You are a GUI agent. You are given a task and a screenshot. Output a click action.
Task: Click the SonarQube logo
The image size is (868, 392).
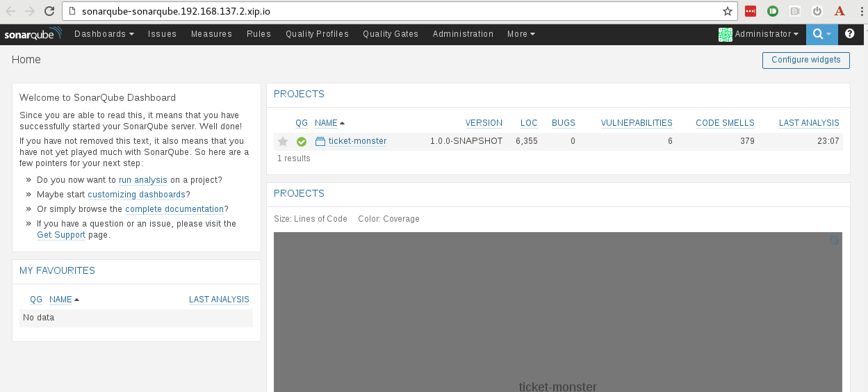33,34
